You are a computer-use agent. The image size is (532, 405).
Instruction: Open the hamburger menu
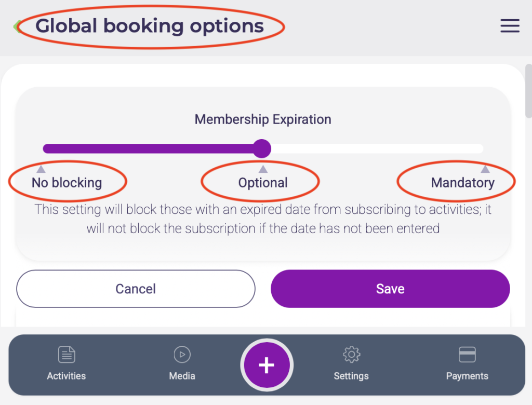tap(510, 26)
